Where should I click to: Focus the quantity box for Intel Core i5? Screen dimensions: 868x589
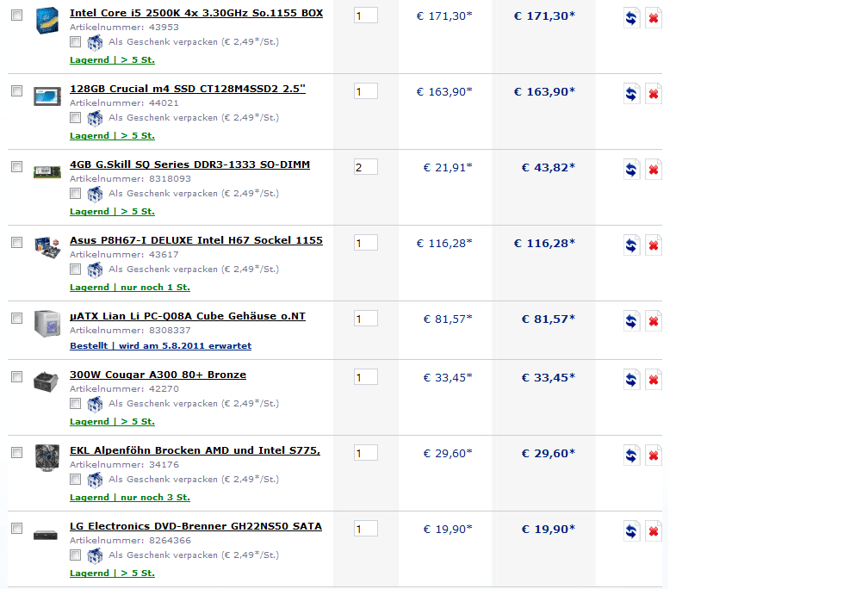pyautogui.click(x=365, y=15)
